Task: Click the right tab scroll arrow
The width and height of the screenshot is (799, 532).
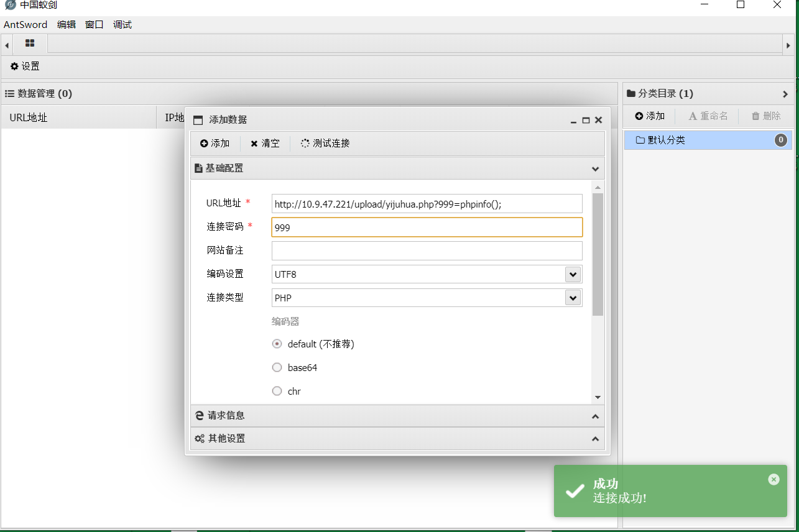Action: pos(789,44)
